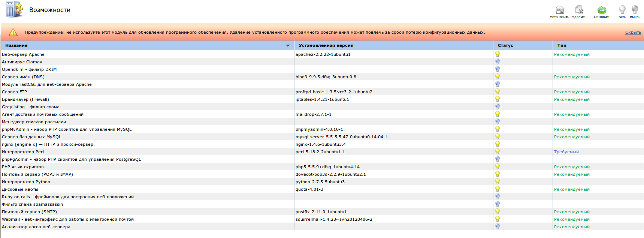Click the nginx-1.4.6-1ubuntu3.4 version cell
The width and height of the screenshot is (644, 238).
tap(321, 144)
